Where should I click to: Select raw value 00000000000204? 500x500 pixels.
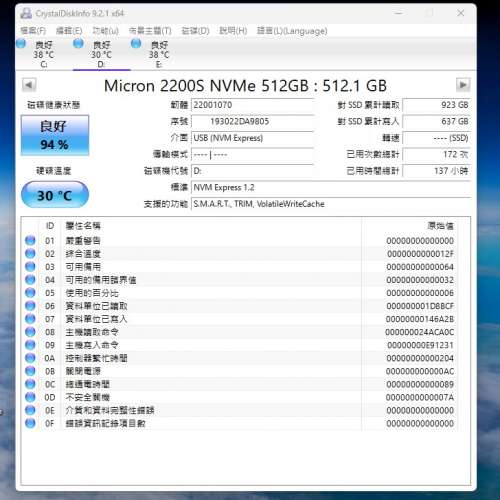click(x=420, y=358)
